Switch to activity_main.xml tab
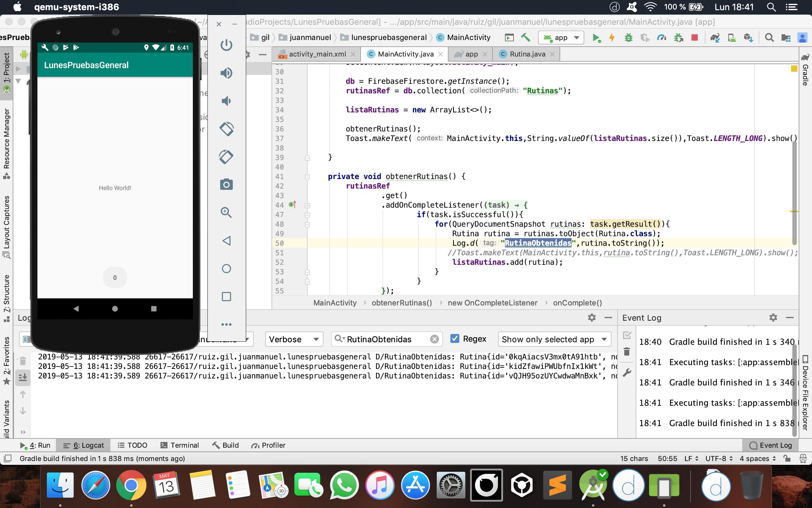Viewport: 812px width, 508px height. (x=317, y=54)
